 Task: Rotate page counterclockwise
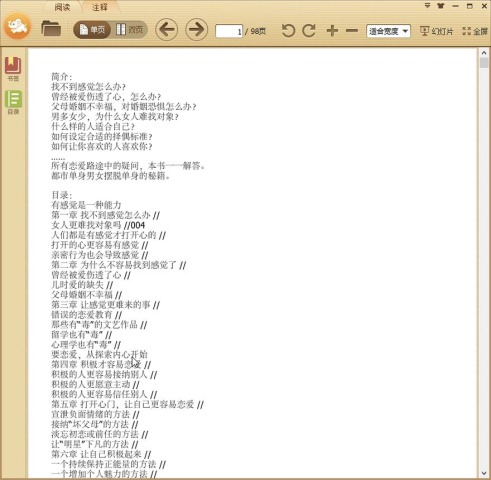[x=288, y=31]
